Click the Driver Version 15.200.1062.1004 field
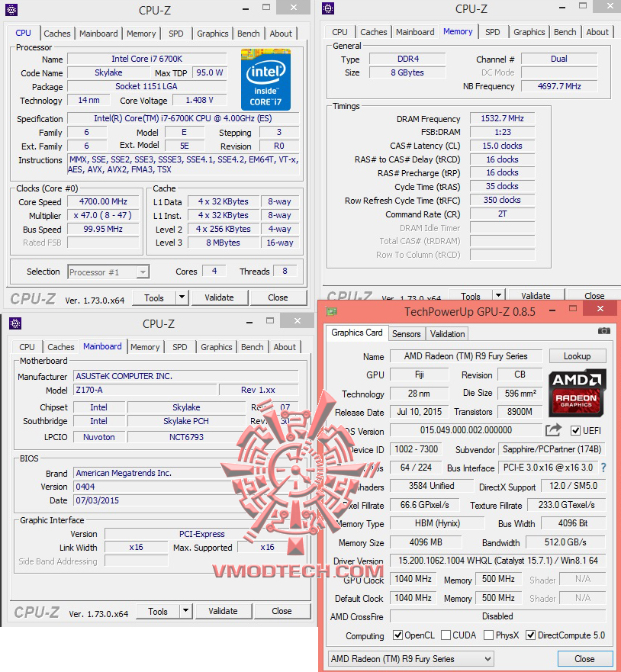The height and width of the screenshot is (672, 621). click(498, 561)
